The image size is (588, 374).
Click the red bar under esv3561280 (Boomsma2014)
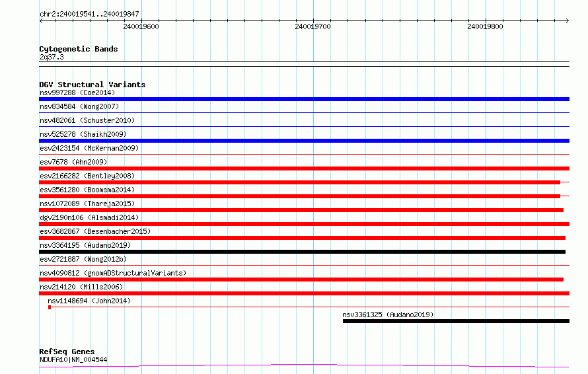click(x=300, y=196)
